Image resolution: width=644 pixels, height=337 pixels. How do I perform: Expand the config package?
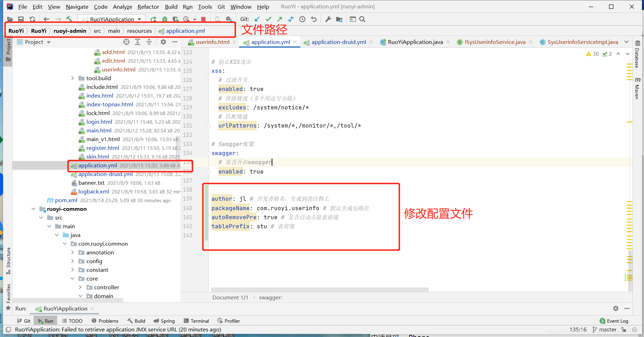(72, 261)
